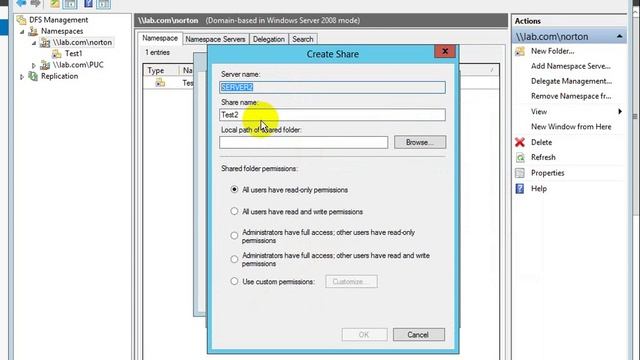Choose Administrators full access, others read and write

pos(234,259)
